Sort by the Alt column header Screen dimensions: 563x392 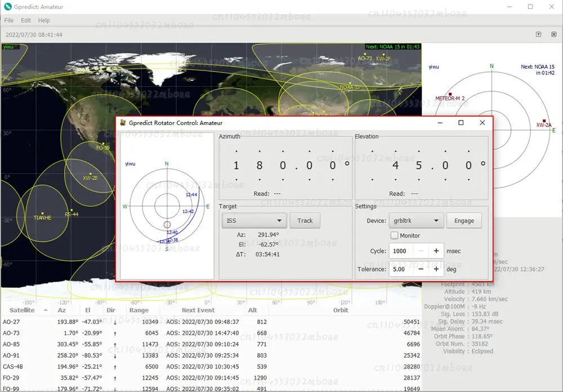coord(252,310)
